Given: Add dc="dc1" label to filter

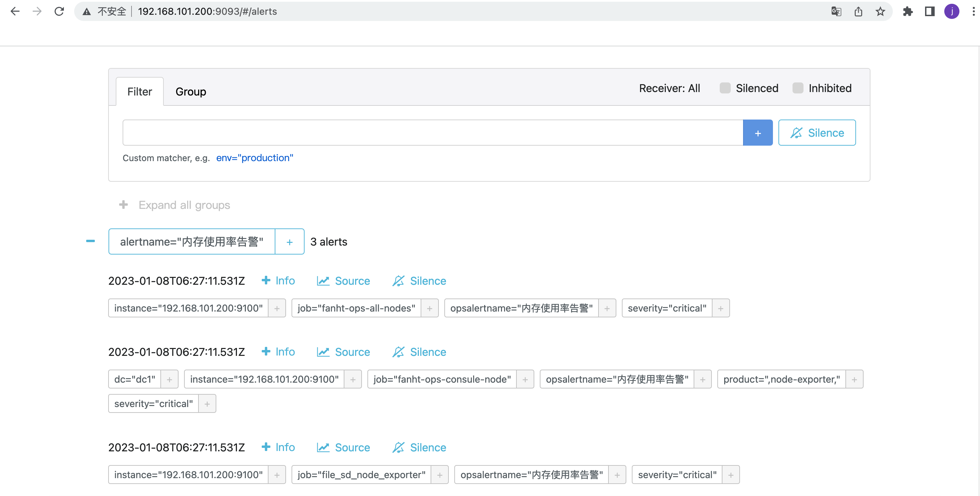Looking at the screenshot, I should [x=169, y=379].
